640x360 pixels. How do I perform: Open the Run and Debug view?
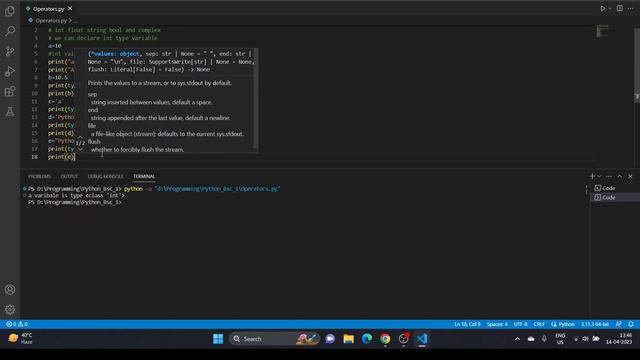tap(10, 71)
